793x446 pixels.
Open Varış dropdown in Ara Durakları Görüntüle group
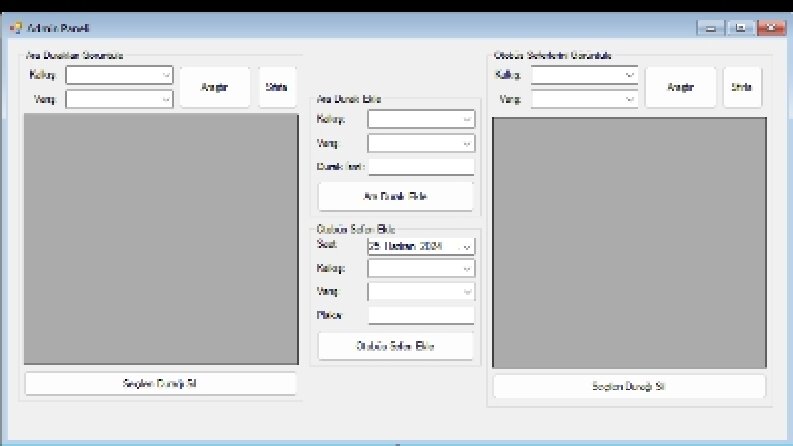coord(119,99)
